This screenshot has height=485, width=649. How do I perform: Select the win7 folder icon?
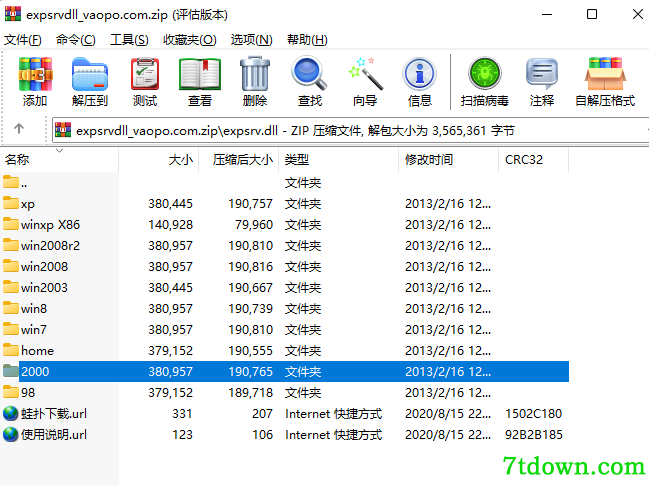pos(11,329)
